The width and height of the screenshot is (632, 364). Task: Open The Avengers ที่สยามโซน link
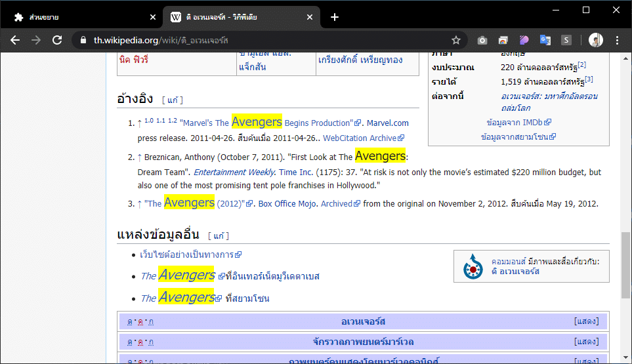[181, 298]
